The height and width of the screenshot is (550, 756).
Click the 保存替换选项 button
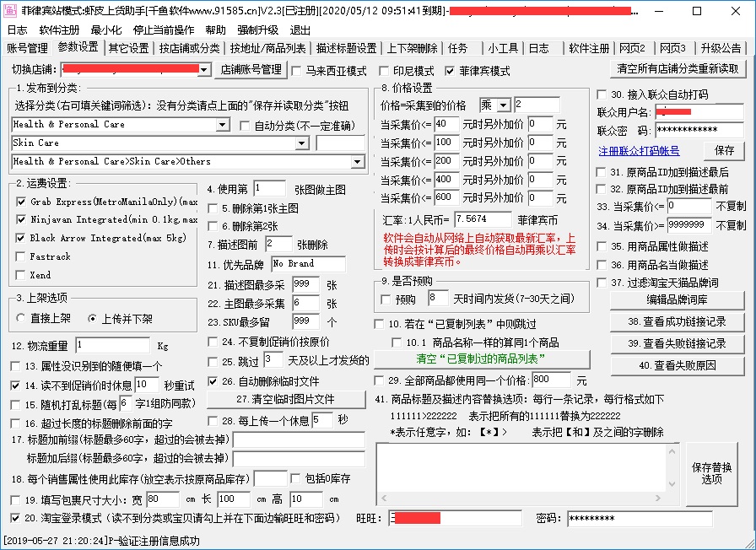[x=711, y=473]
